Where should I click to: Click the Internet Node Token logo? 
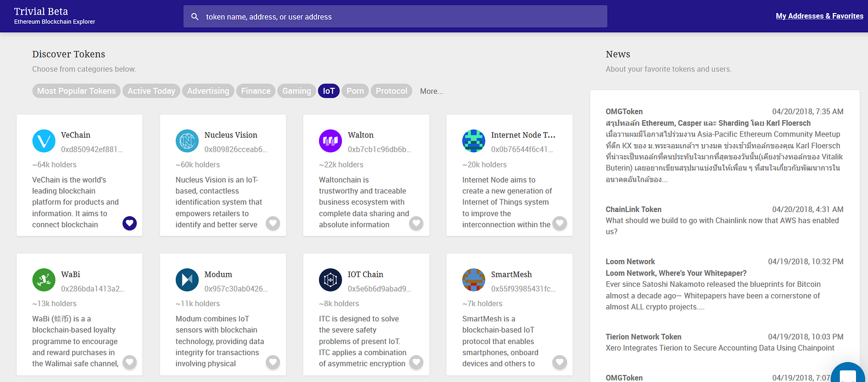[474, 141]
